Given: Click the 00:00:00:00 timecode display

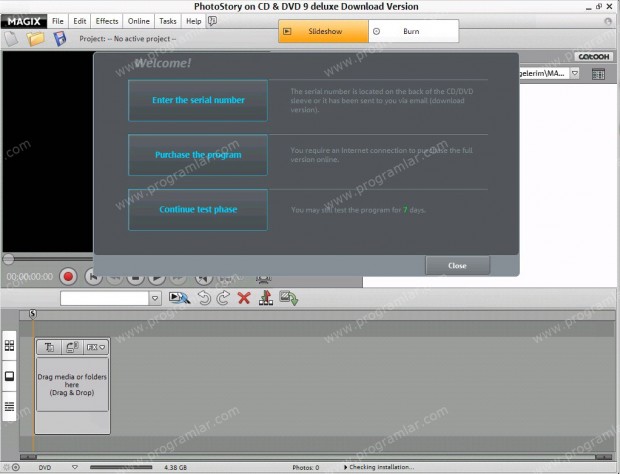Looking at the screenshot, I should (30, 277).
